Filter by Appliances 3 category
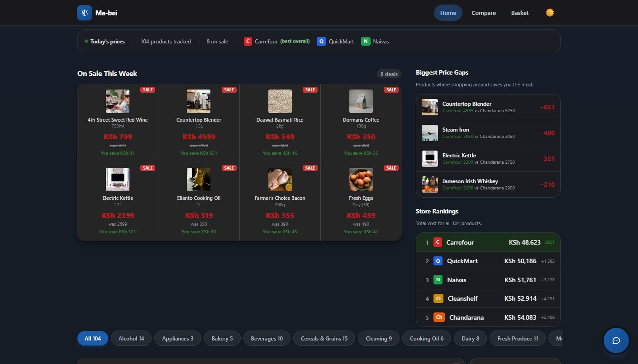 (x=178, y=338)
